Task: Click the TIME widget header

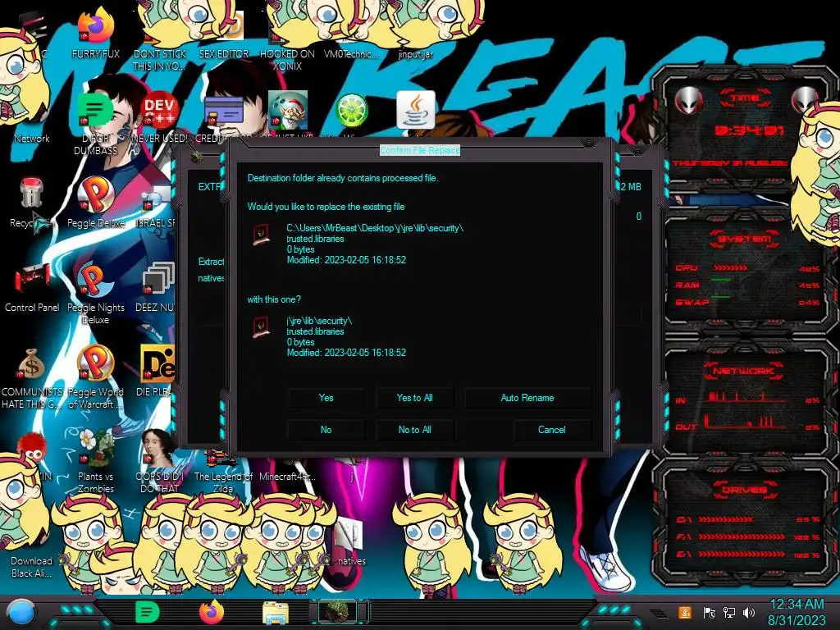Action: (x=745, y=98)
